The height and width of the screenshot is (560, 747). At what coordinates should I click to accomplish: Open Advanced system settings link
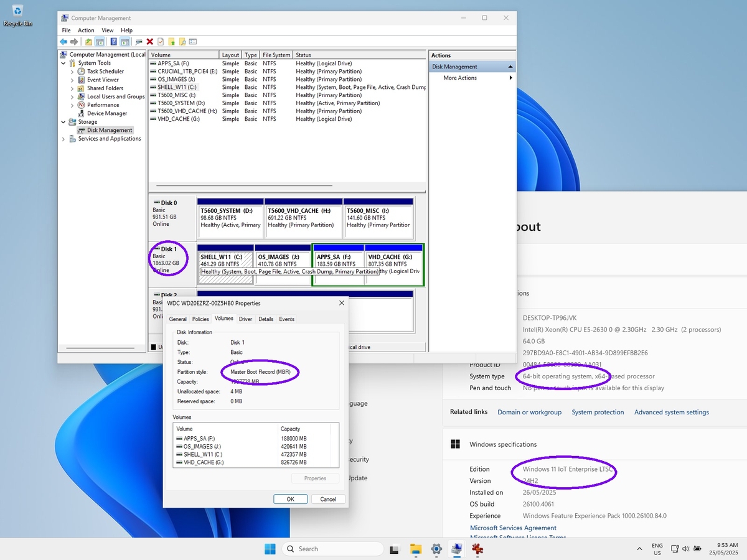pyautogui.click(x=672, y=412)
